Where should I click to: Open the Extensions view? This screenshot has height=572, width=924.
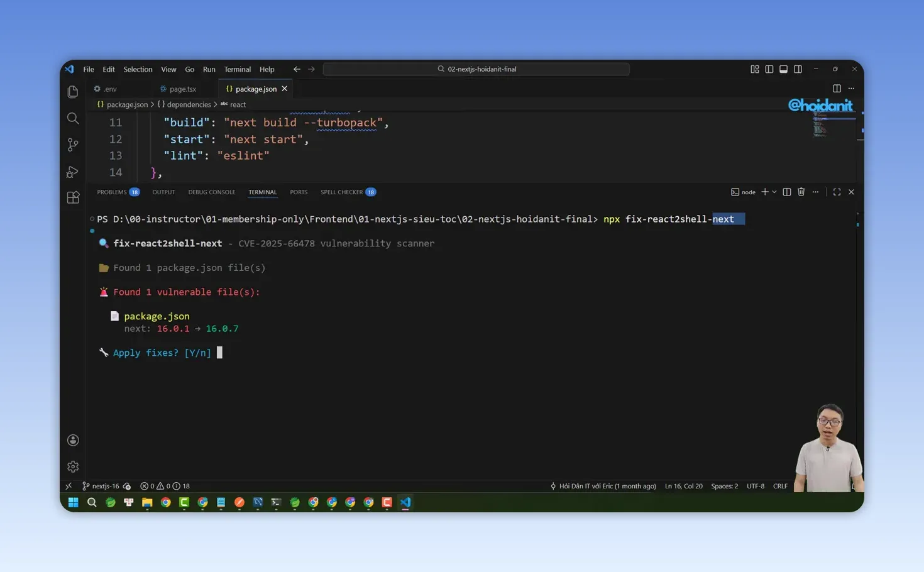pos(73,197)
